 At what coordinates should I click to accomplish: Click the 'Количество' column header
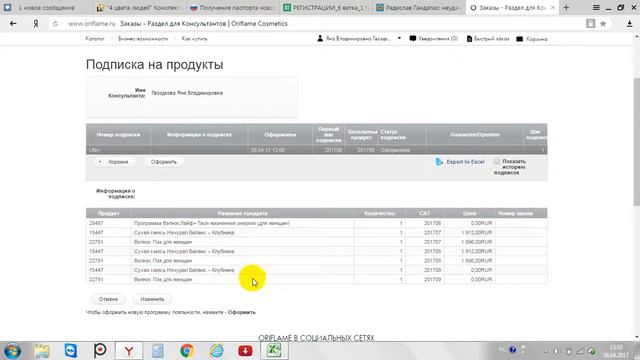[380, 213]
